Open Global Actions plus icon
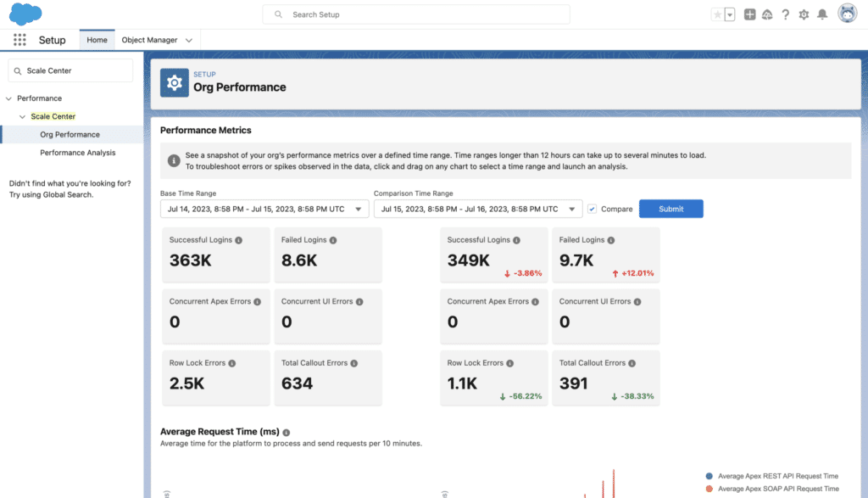This screenshot has height=498, width=868. [x=749, y=14]
